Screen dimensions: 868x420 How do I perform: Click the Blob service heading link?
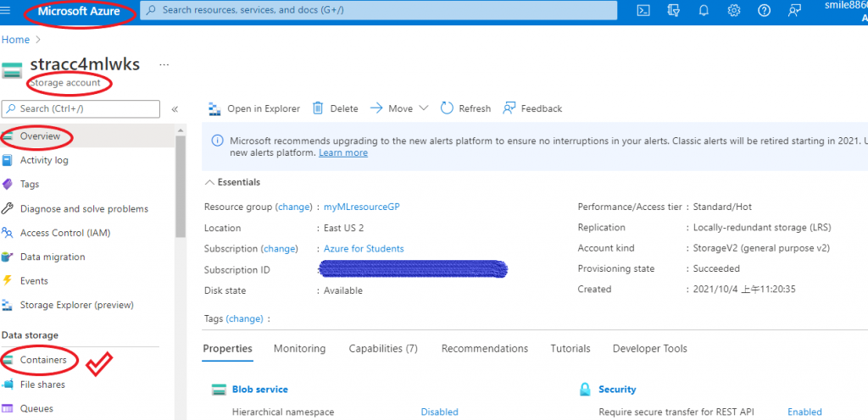259,390
